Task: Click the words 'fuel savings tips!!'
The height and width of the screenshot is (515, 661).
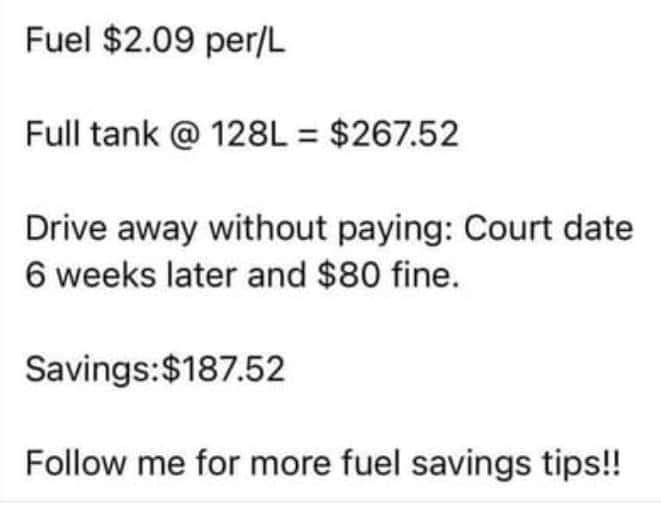Action: tap(481, 464)
